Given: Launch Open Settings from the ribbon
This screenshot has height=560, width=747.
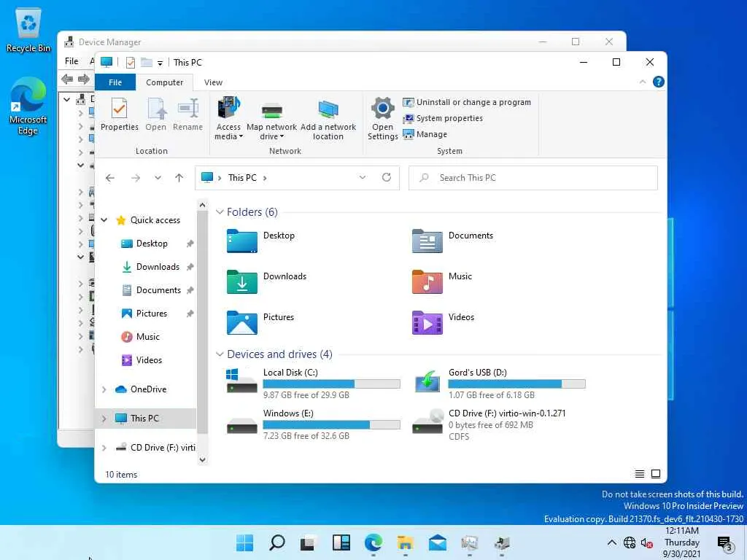Looking at the screenshot, I should coord(382,119).
